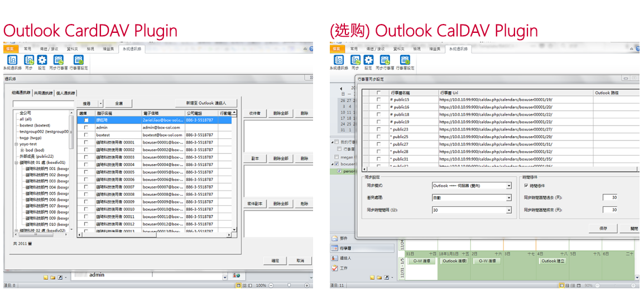Click 系統通訊錄 icon in left Outlook ribbon
This screenshot has height=300, width=644.
point(12,60)
